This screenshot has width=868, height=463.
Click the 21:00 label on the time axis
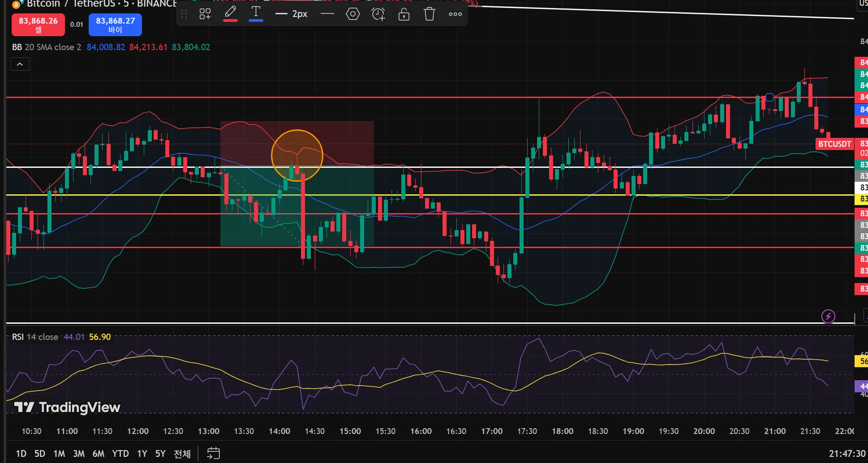pyautogui.click(x=775, y=431)
